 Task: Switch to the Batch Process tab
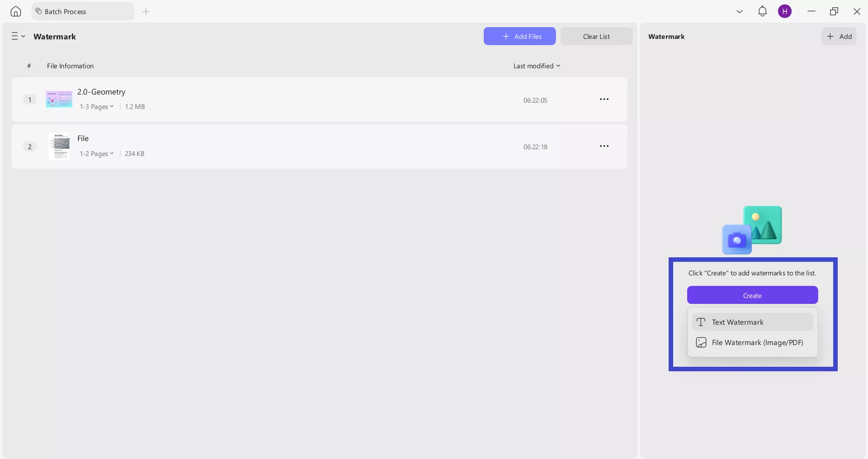pyautogui.click(x=83, y=11)
